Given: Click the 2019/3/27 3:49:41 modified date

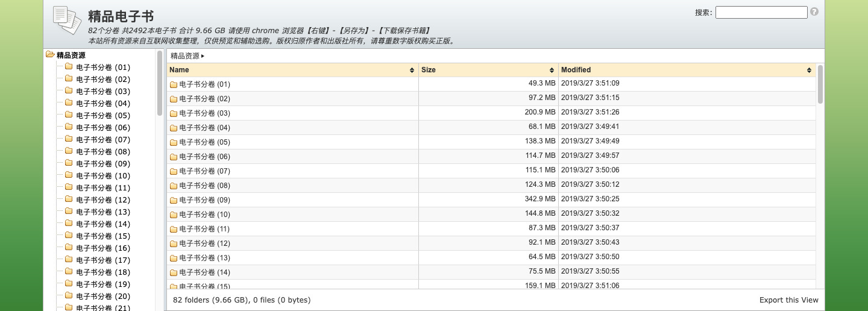Looking at the screenshot, I should pyautogui.click(x=590, y=127).
